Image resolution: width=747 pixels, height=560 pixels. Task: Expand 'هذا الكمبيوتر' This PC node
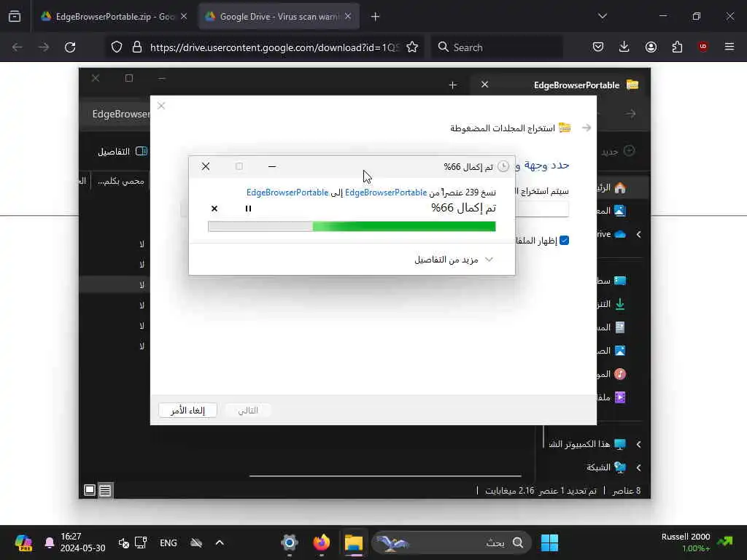639,444
